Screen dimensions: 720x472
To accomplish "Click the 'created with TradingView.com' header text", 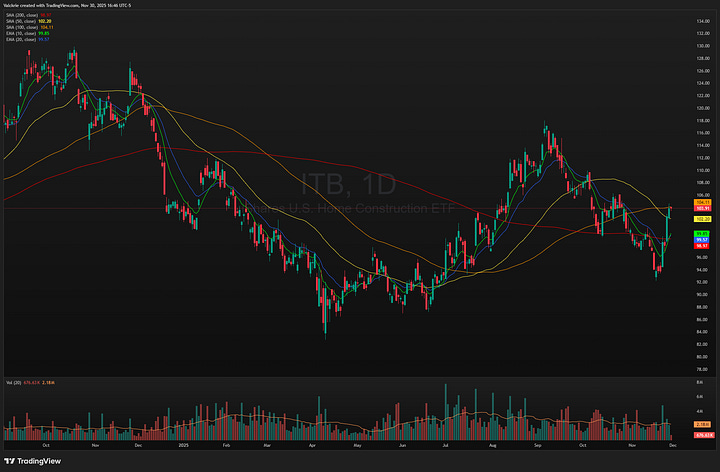I will tap(51, 6).
